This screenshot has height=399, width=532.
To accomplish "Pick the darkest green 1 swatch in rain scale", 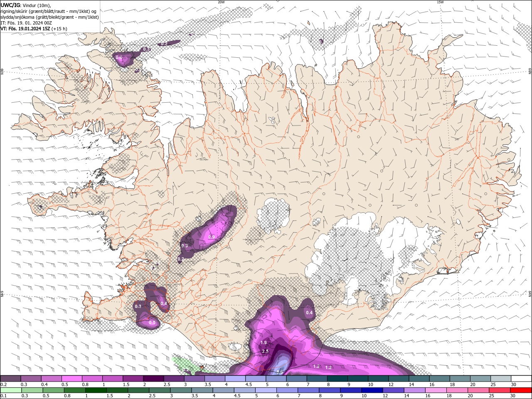I will click(96, 390).
